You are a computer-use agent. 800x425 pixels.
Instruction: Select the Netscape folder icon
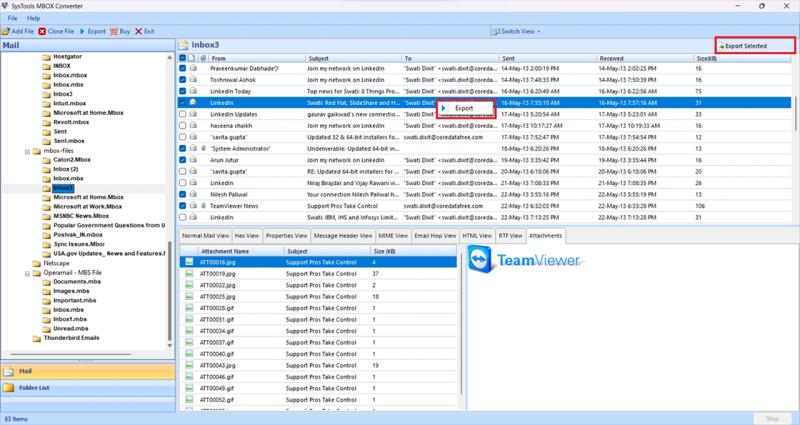click(x=37, y=264)
